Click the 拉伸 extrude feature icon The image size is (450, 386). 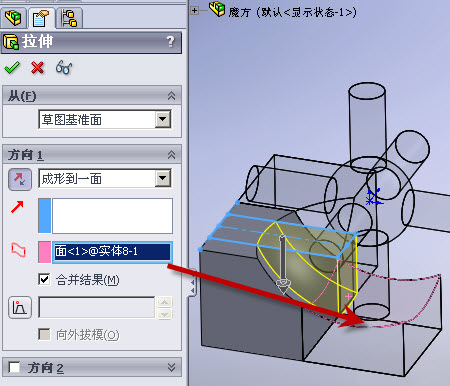click(11, 42)
